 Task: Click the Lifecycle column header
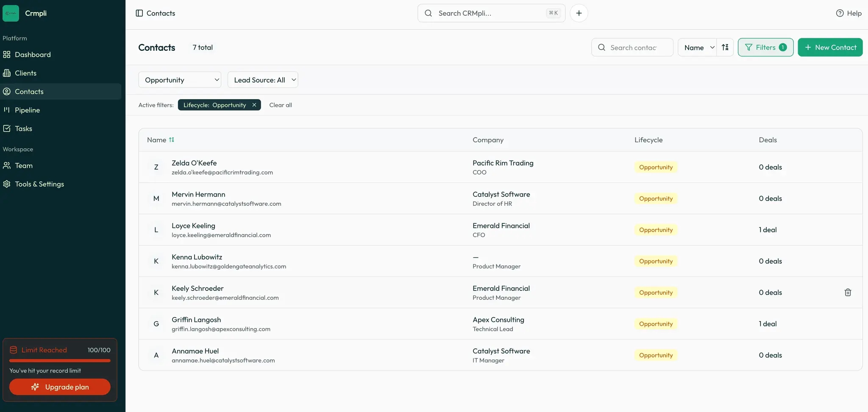point(648,140)
